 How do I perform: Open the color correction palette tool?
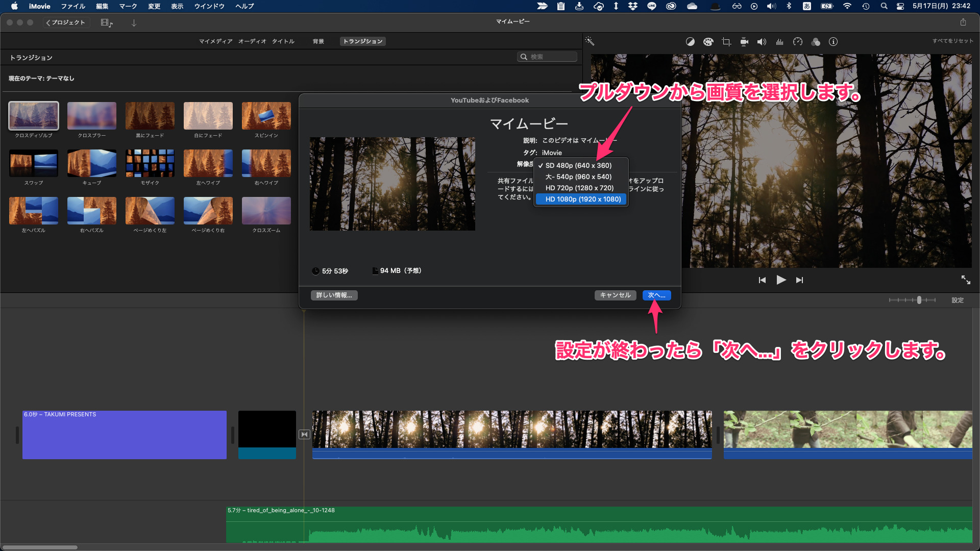[708, 42]
